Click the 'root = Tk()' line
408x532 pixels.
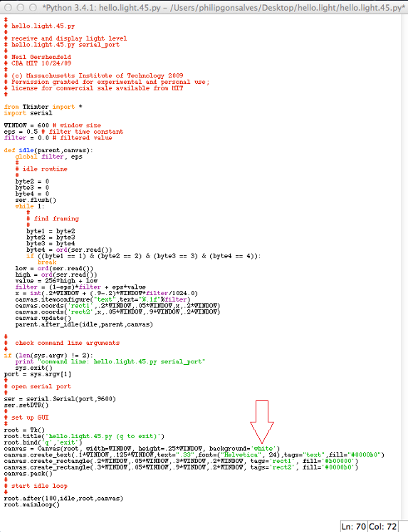(x=24, y=430)
